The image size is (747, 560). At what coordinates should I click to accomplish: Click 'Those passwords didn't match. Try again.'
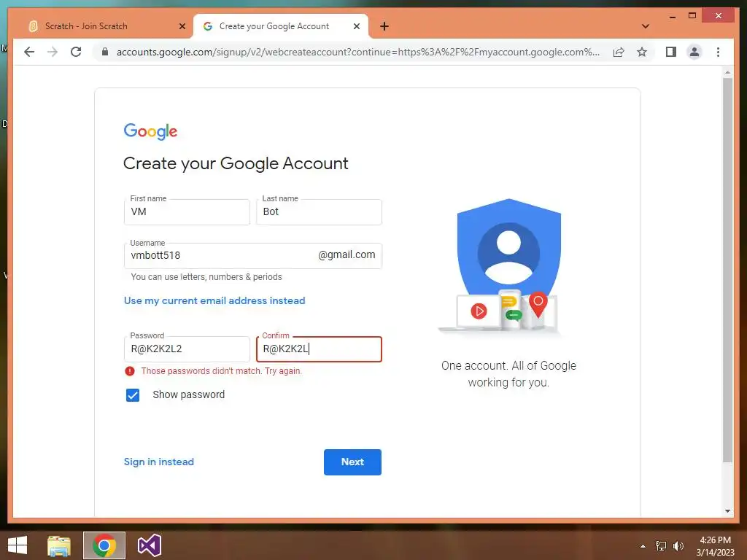[222, 371]
